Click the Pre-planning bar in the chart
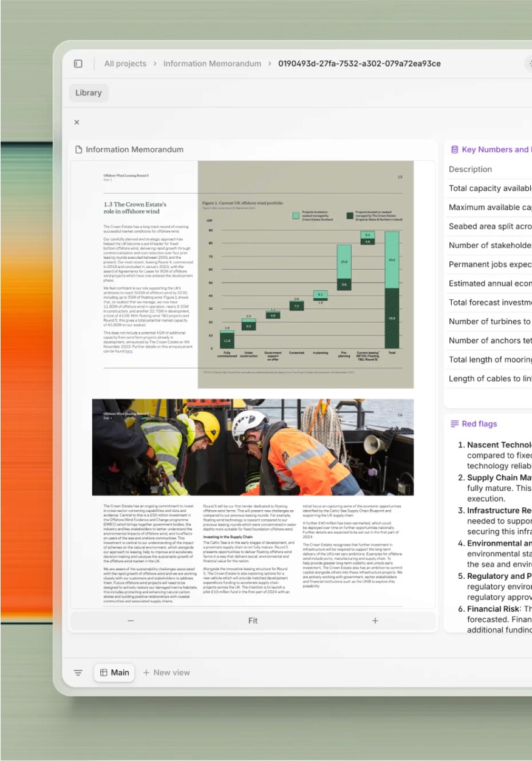The image size is (532, 761). coord(344,267)
